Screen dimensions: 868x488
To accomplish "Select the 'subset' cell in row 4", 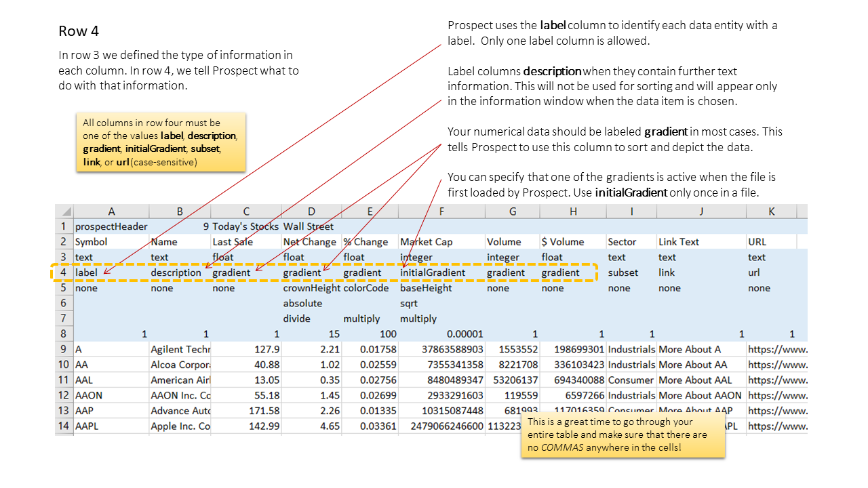I will [x=631, y=272].
